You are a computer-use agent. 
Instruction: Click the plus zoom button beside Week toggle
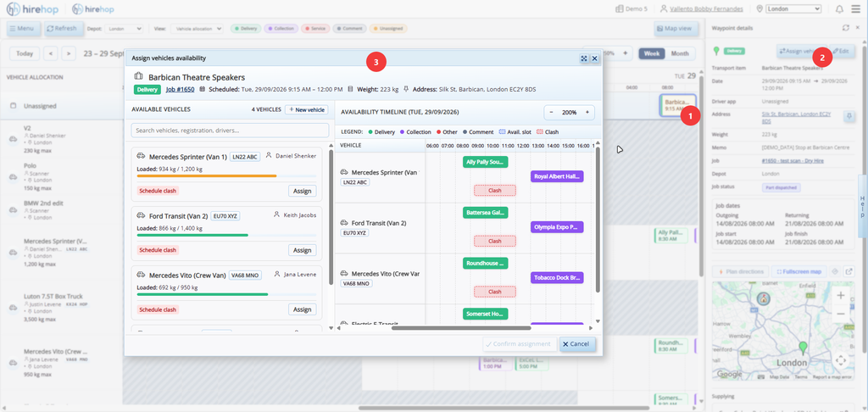(625, 53)
